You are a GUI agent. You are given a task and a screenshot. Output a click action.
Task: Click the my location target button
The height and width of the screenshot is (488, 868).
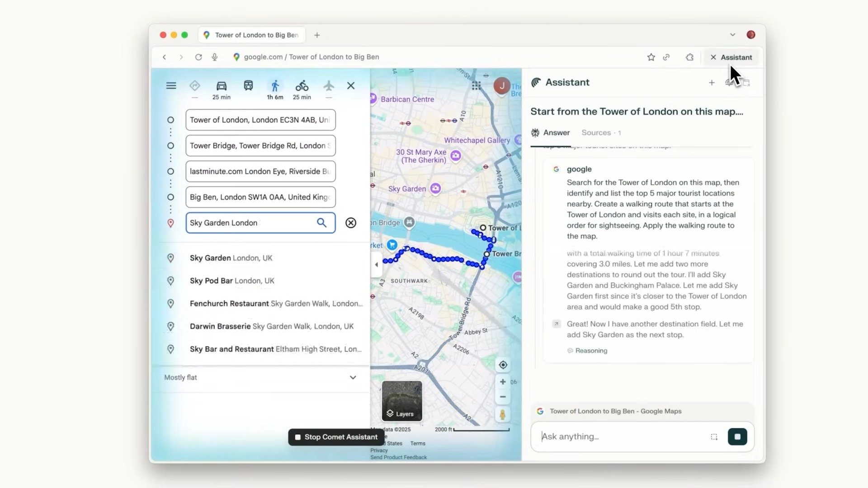503,365
